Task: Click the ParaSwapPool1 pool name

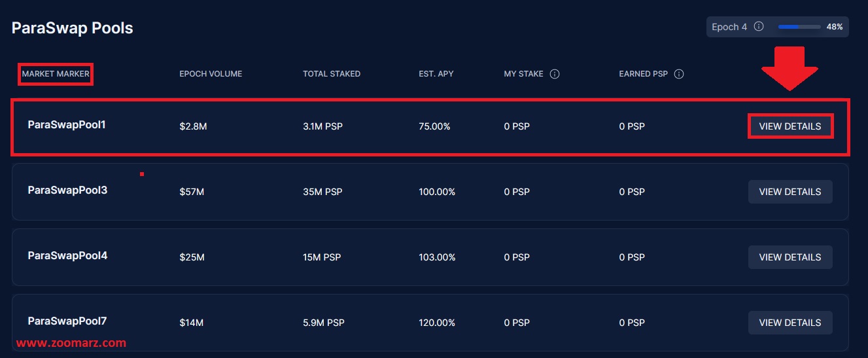Action: tap(67, 124)
